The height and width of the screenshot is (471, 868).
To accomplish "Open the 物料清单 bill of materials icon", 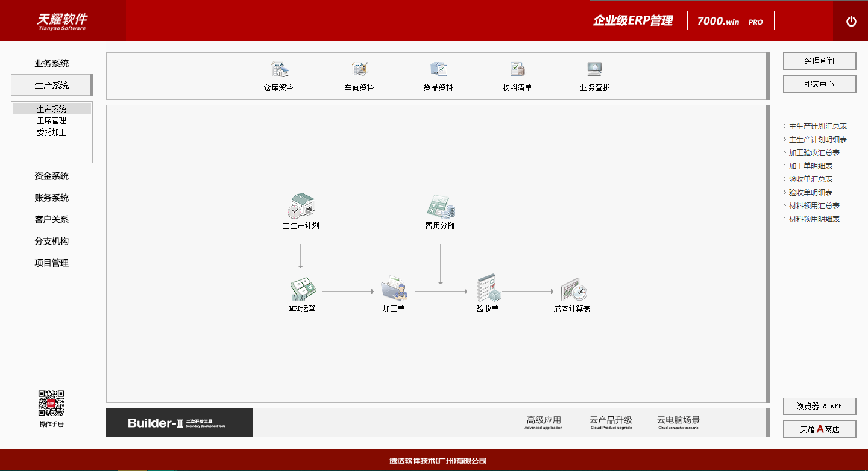I will click(516, 76).
